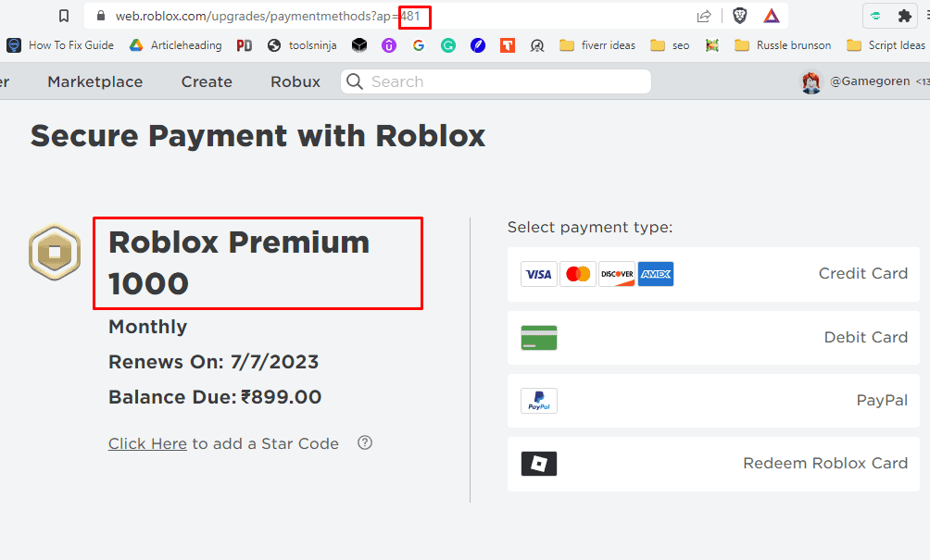Click the padlock site security icon
Screen dimensions: 930x560
(101, 16)
